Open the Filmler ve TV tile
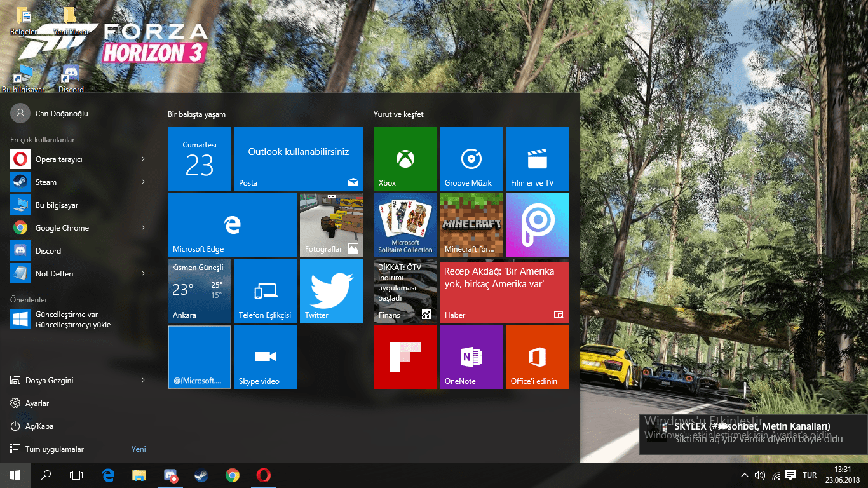This screenshot has width=868, height=488. tap(538, 159)
